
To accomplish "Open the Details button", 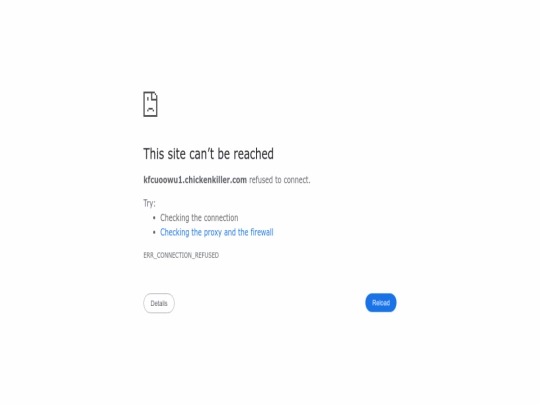I will click(x=159, y=303).
